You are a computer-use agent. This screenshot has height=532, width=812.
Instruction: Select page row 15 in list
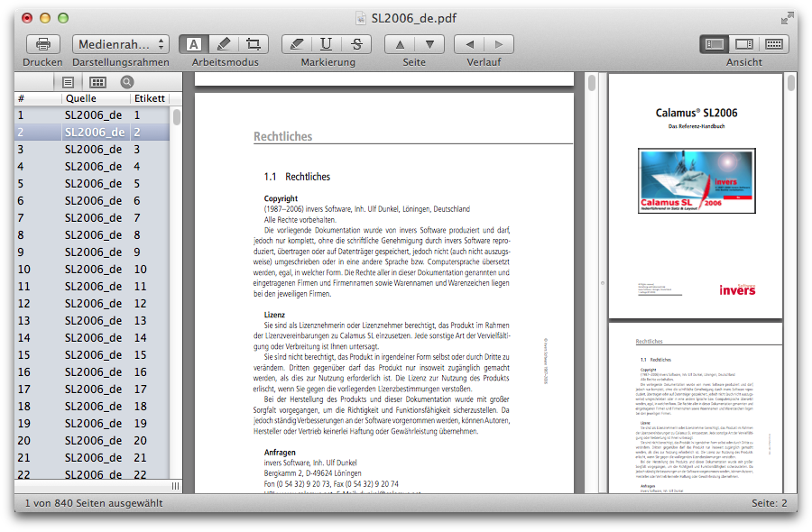92,354
